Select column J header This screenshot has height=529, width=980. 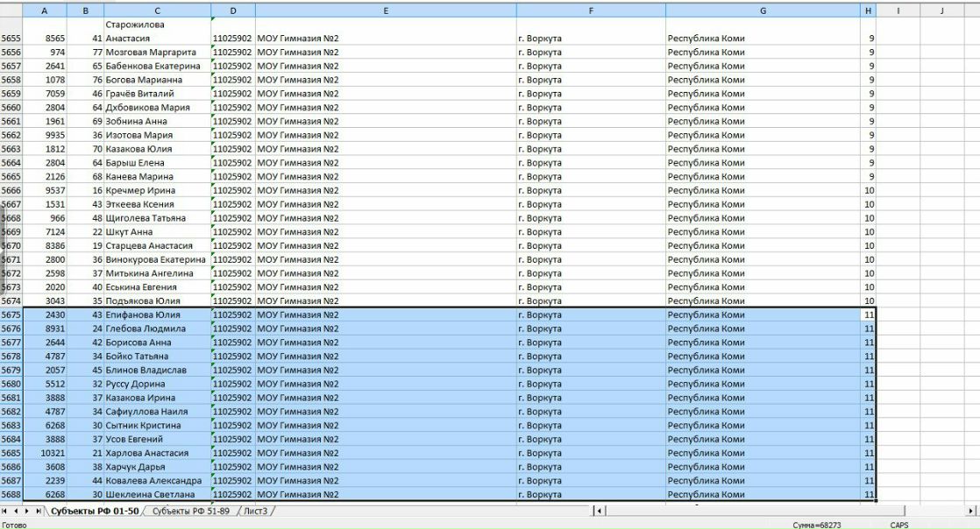point(941,11)
